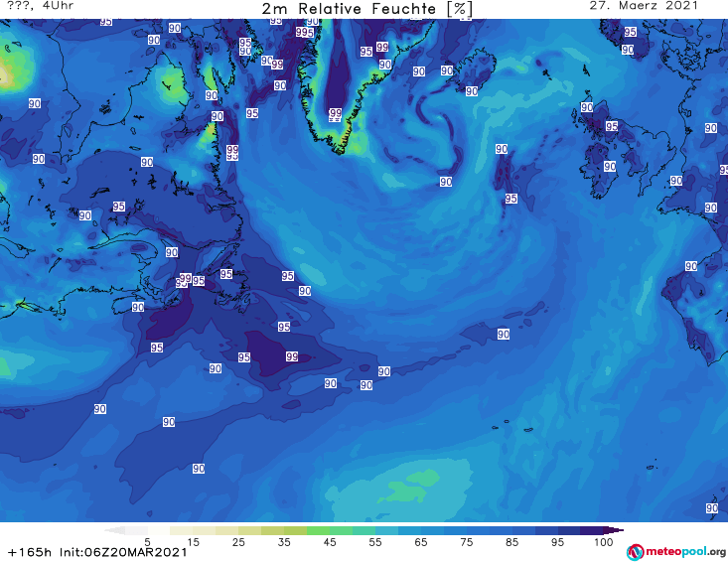728x562 pixels.
Task: Select the title "2m Relative Feuchte [%]"
Action: pyautogui.click(x=367, y=9)
